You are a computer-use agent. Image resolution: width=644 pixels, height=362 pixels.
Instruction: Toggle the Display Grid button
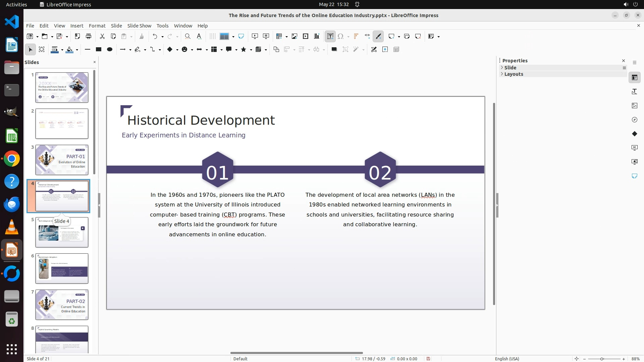212,36
